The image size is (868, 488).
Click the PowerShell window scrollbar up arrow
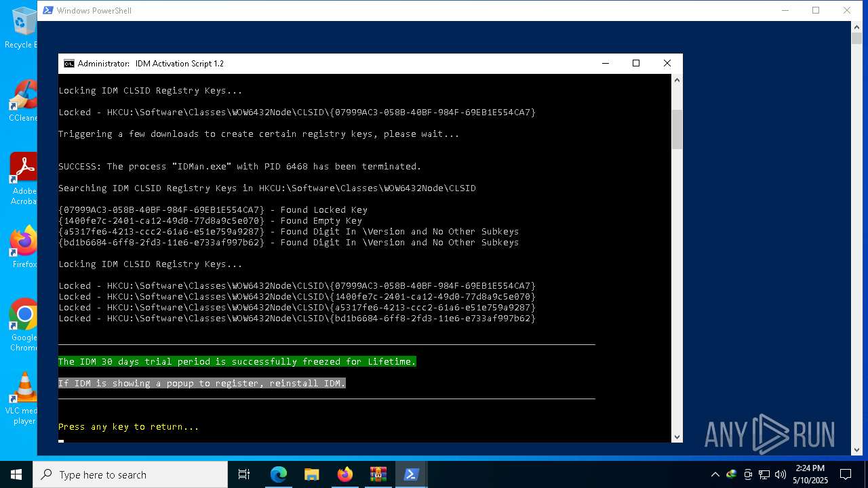857,26
